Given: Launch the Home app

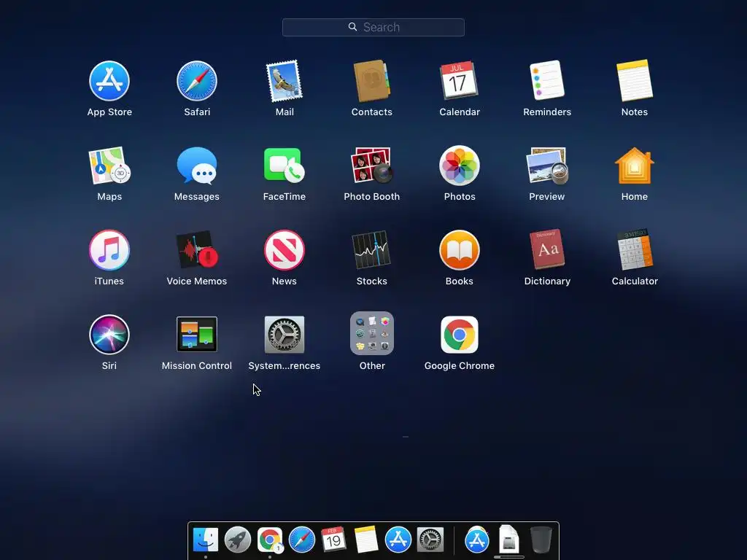Looking at the screenshot, I should [635, 166].
